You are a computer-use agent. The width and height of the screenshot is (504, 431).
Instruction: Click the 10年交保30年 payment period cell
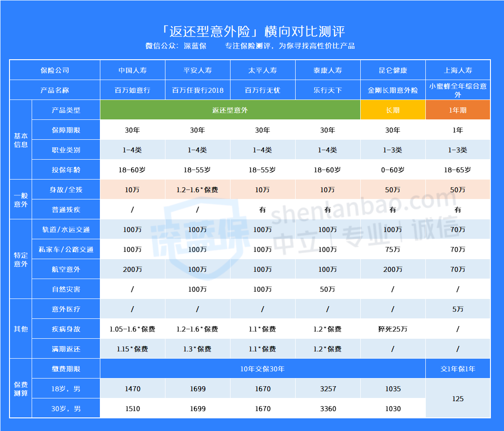point(263,369)
